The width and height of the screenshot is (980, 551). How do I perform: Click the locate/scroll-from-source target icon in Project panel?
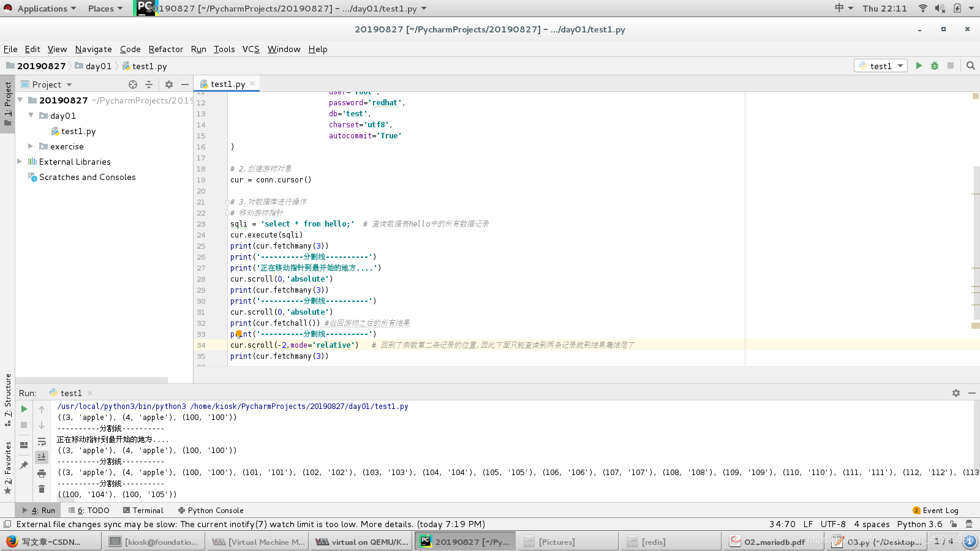click(x=133, y=84)
